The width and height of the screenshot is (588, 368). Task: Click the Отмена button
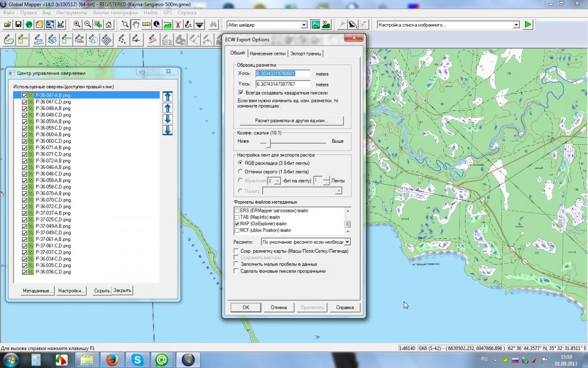point(279,307)
